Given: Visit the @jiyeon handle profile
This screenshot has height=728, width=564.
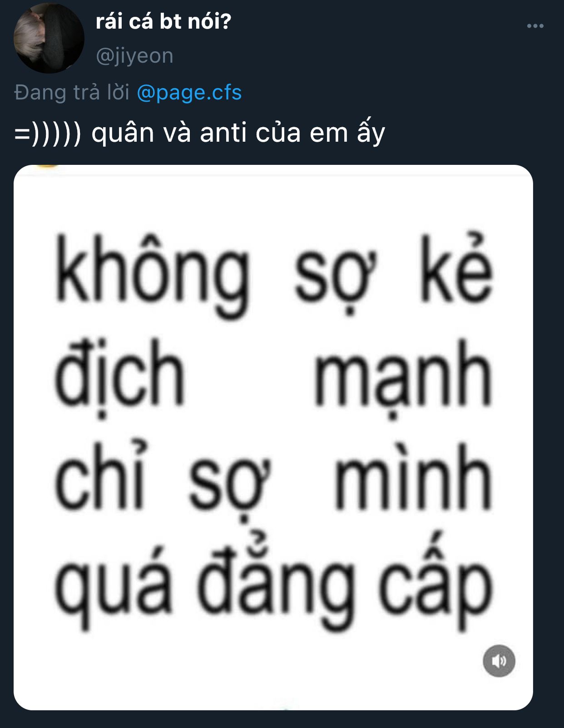Looking at the screenshot, I should point(134,56).
